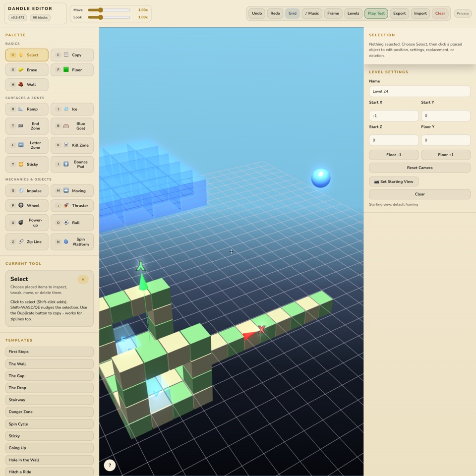Load Hole in the Wall template

point(49,460)
